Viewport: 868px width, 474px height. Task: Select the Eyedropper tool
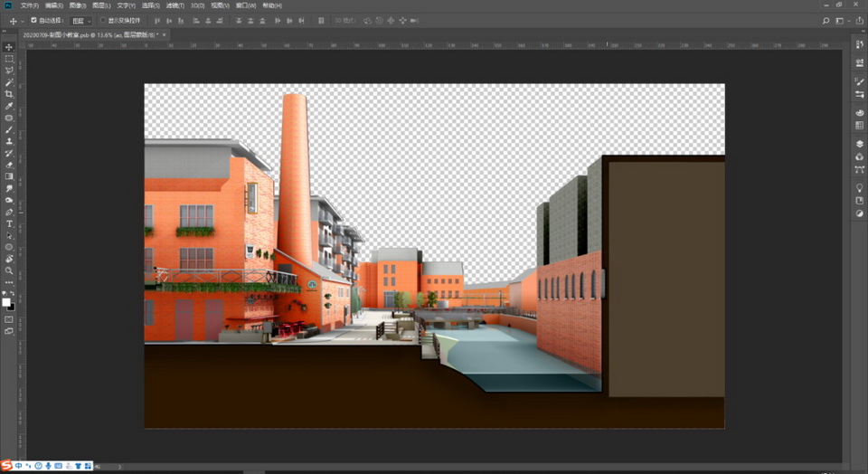coord(10,106)
